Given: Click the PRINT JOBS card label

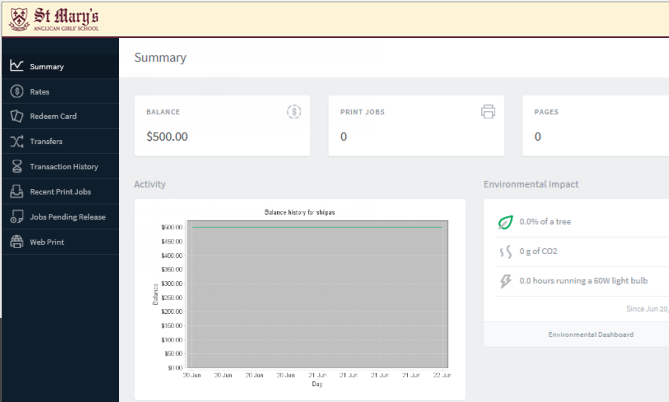Looking at the screenshot, I should pyautogui.click(x=362, y=112).
